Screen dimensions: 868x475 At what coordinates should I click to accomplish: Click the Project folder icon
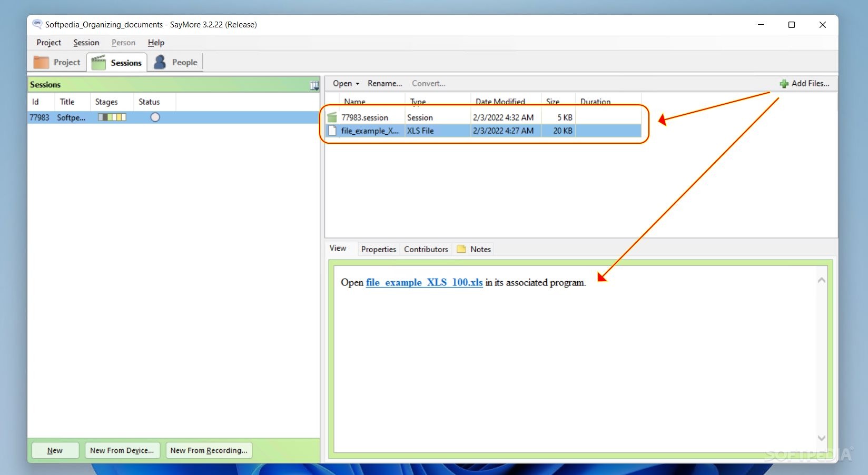tap(41, 62)
